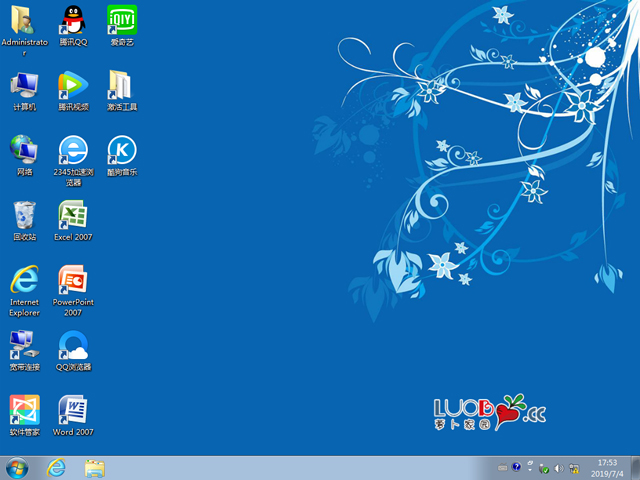Launch Internet Explorer from the taskbar
The image size is (640, 480).
click(x=56, y=468)
